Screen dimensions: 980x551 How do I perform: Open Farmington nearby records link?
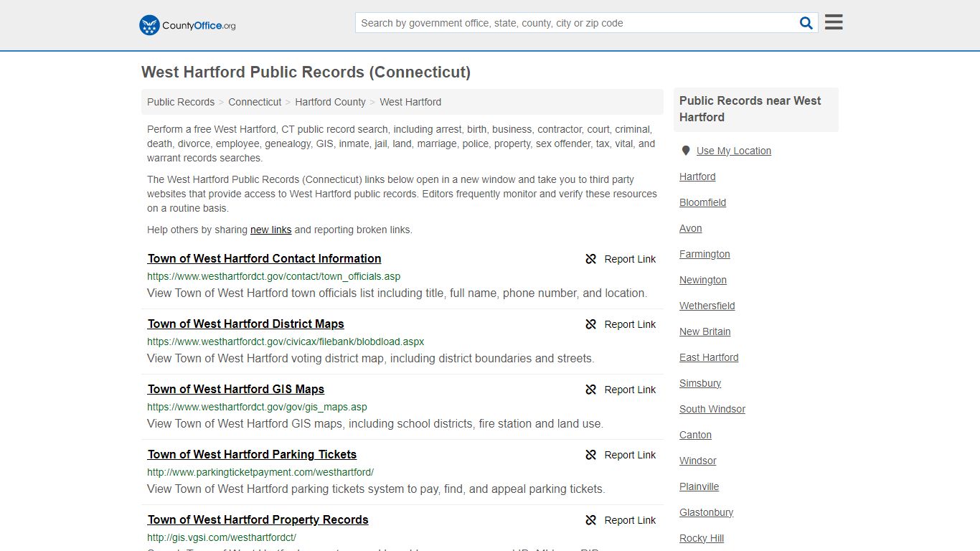tap(705, 254)
